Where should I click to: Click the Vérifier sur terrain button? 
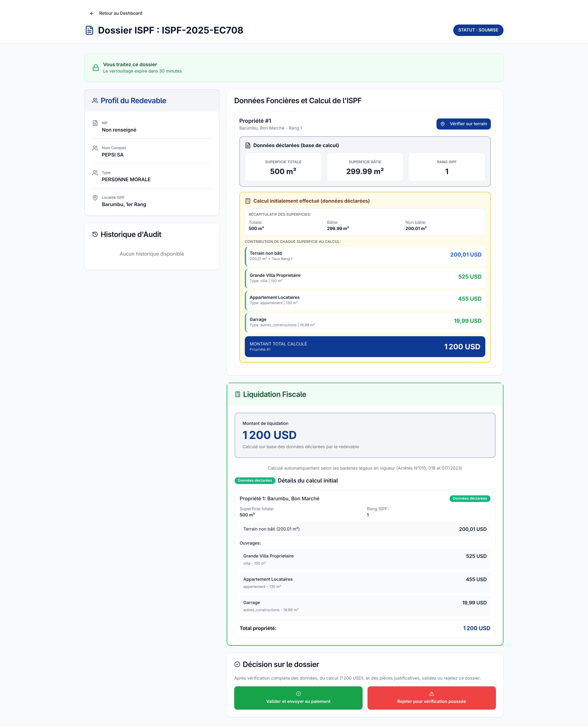(463, 124)
